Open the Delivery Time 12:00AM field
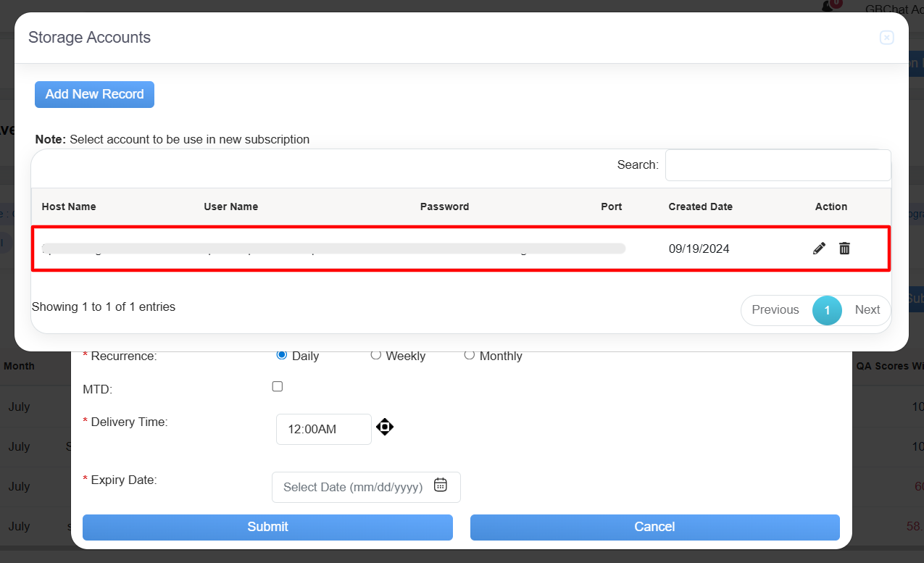924x563 pixels. click(x=323, y=429)
